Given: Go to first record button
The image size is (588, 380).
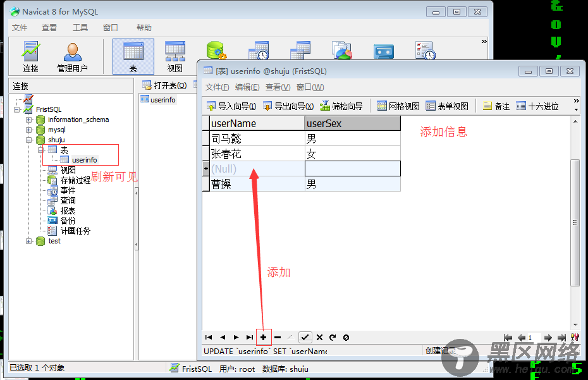Looking at the screenshot, I should [x=209, y=337].
